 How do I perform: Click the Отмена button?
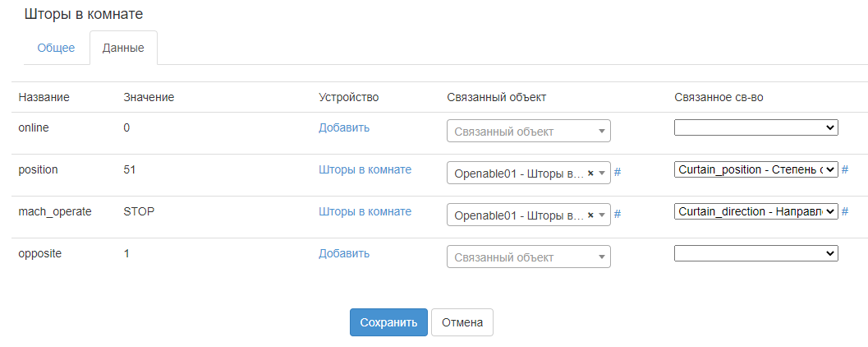point(462,322)
